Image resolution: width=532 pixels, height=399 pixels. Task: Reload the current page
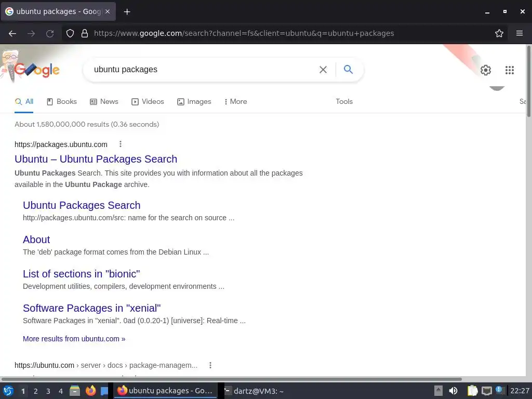coord(50,33)
